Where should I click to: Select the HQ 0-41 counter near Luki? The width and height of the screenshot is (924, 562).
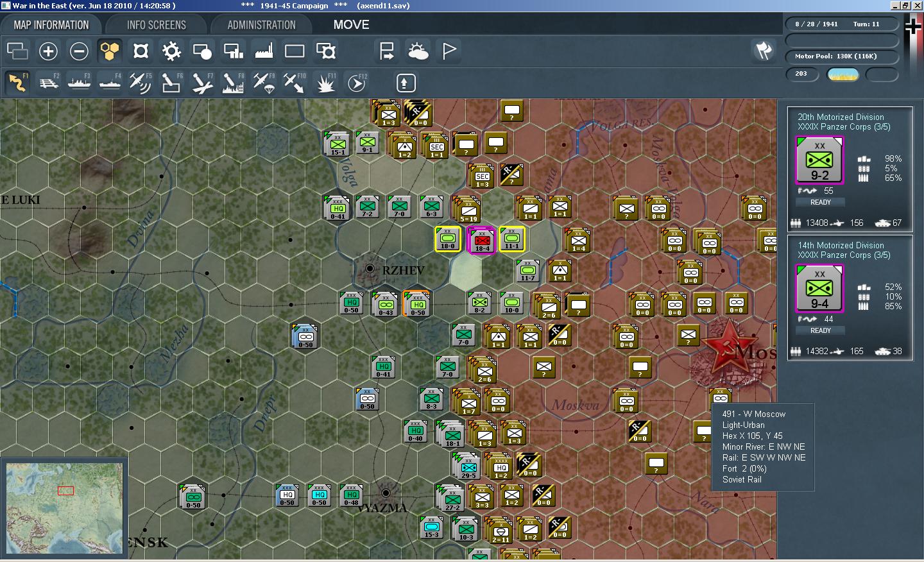(337, 207)
